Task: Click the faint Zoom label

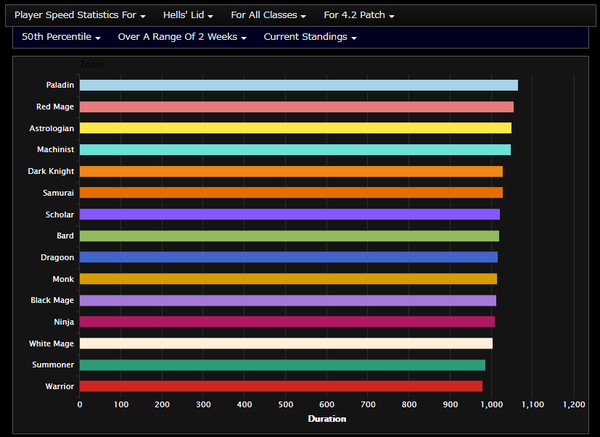Action: tap(92, 65)
